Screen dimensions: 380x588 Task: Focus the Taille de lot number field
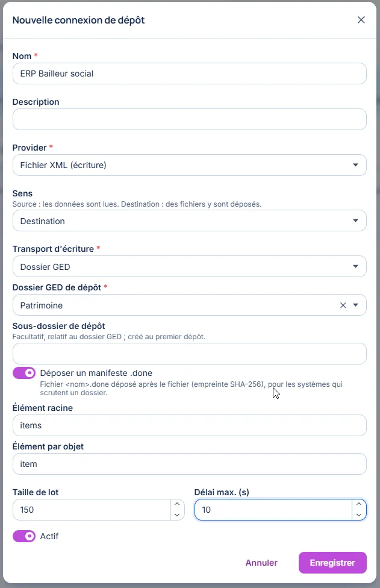tap(92, 510)
